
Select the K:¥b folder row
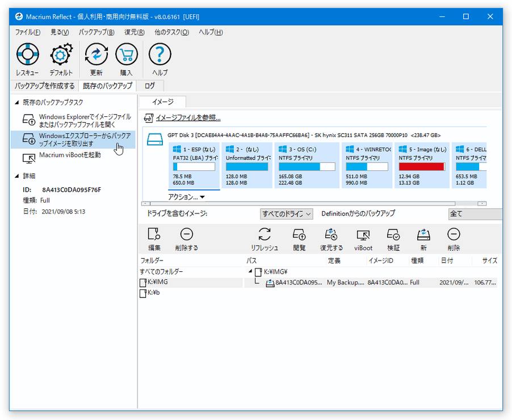tap(191, 293)
